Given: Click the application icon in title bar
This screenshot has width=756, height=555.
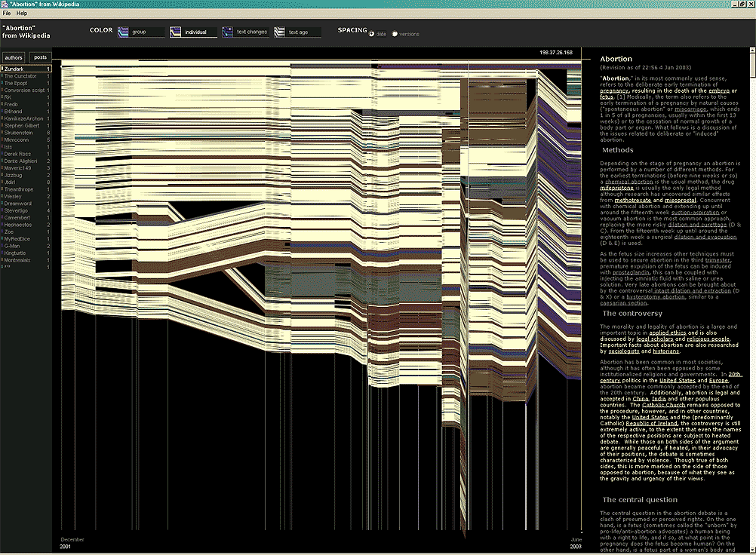Looking at the screenshot, I should [5, 4].
